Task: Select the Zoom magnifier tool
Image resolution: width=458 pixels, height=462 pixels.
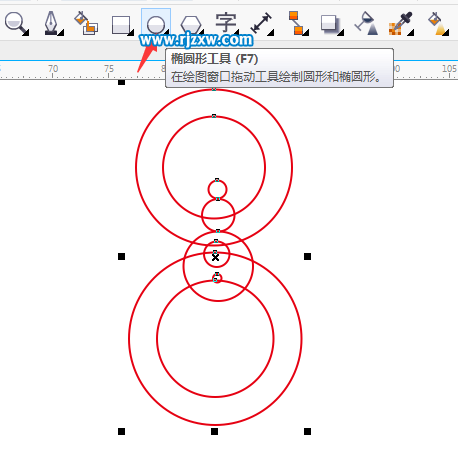Action: [15, 23]
